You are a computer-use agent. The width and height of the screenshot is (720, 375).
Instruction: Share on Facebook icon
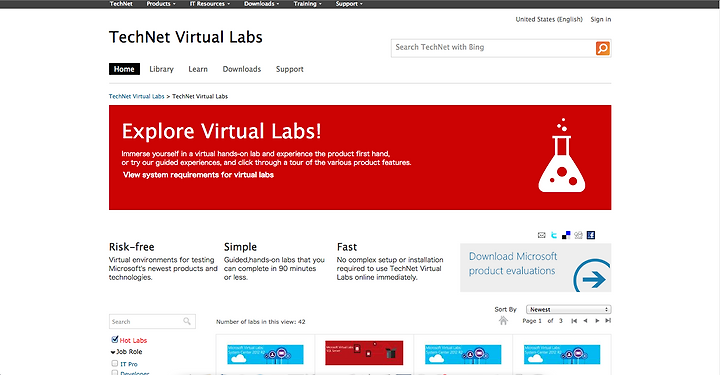coord(591,235)
